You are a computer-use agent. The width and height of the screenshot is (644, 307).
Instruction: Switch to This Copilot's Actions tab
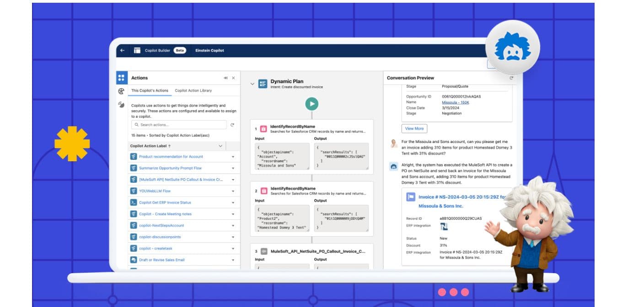pyautogui.click(x=150, y=90)
